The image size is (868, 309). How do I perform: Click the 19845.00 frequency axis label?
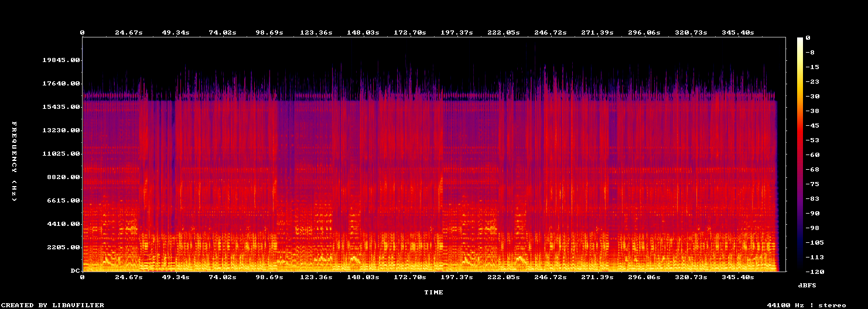(61, 60)
